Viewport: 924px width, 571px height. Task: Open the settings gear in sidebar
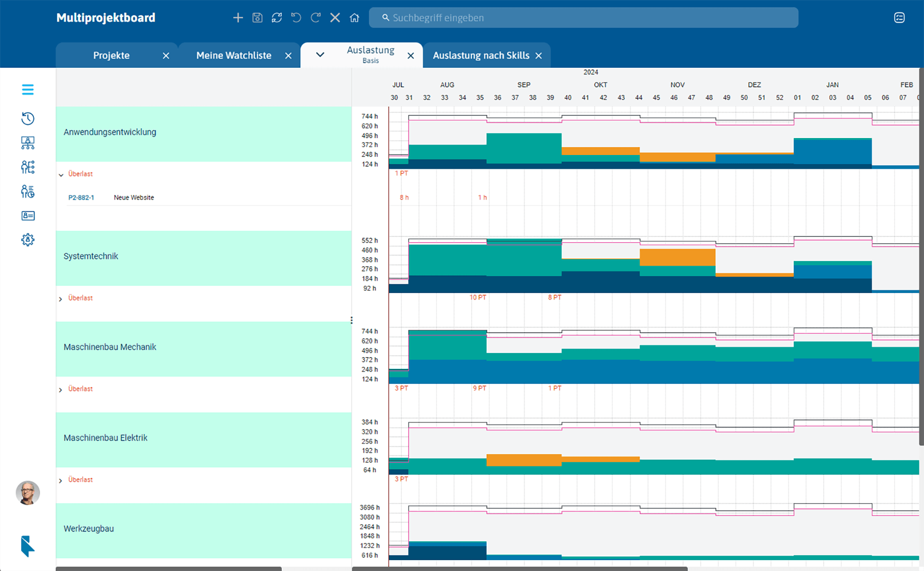pyautogui.click(x=28, y=240)
